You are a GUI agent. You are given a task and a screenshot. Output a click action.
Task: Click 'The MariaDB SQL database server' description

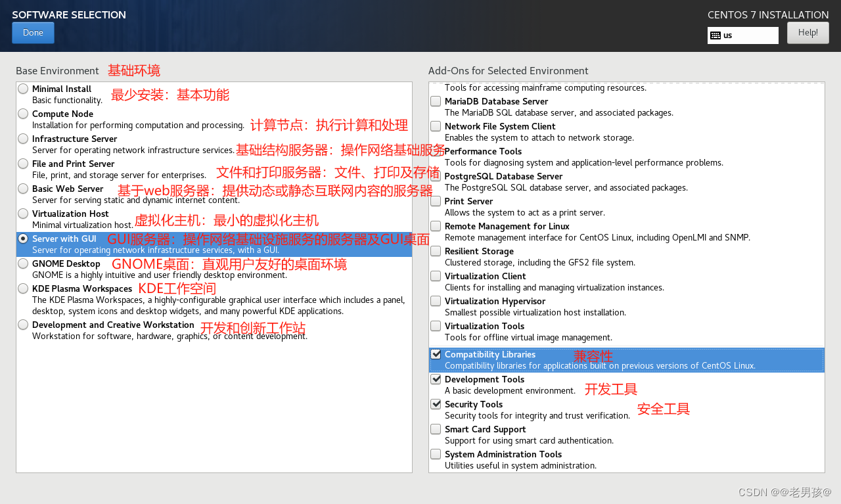(x=559, y=113)
